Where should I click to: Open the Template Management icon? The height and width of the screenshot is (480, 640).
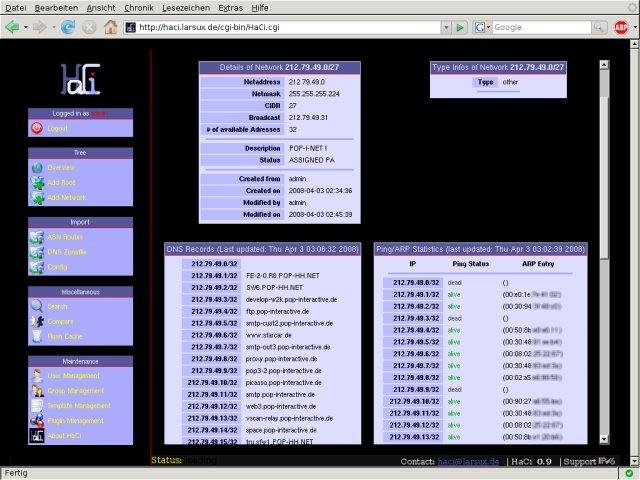pyautogui.click(x=37, y=406)
